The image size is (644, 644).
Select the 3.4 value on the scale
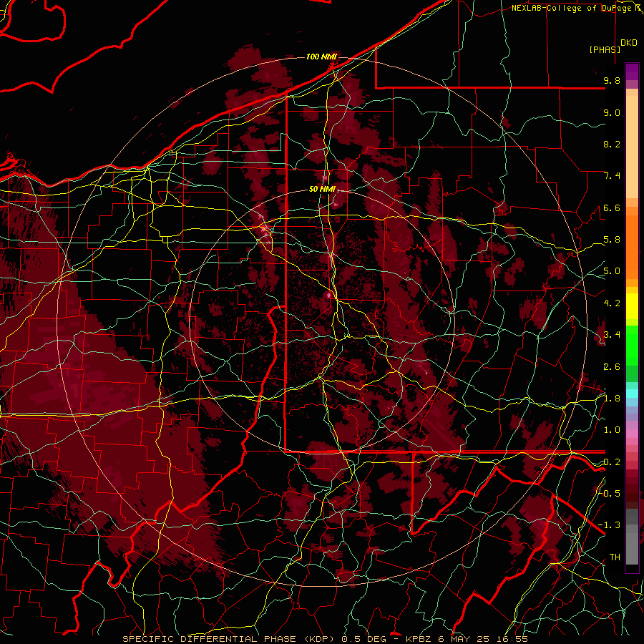pos(612,335)
